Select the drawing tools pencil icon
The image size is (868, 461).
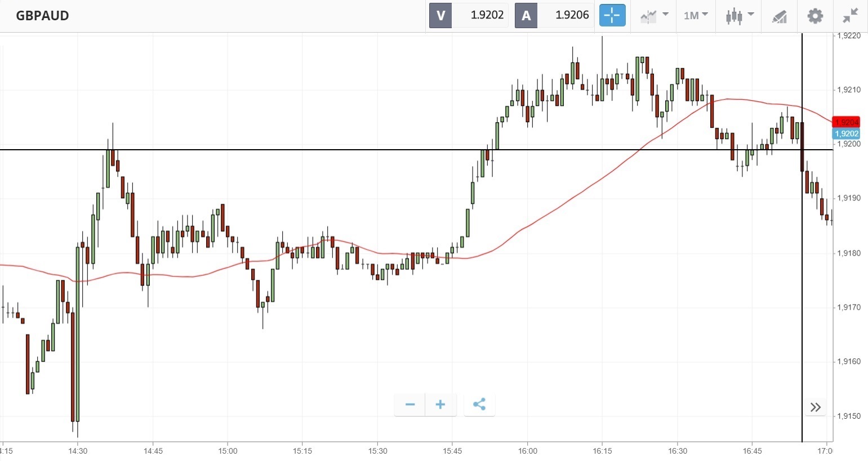point(779,16)
